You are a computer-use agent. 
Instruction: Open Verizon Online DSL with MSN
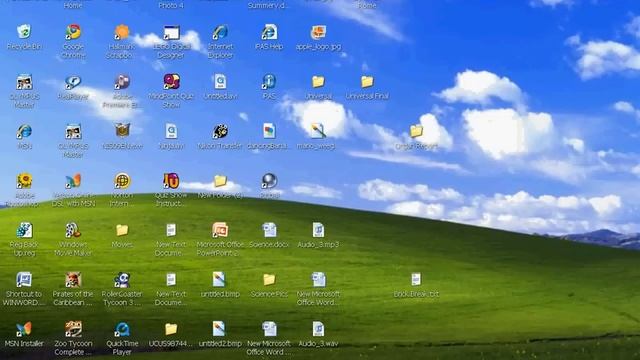point(73,181)
